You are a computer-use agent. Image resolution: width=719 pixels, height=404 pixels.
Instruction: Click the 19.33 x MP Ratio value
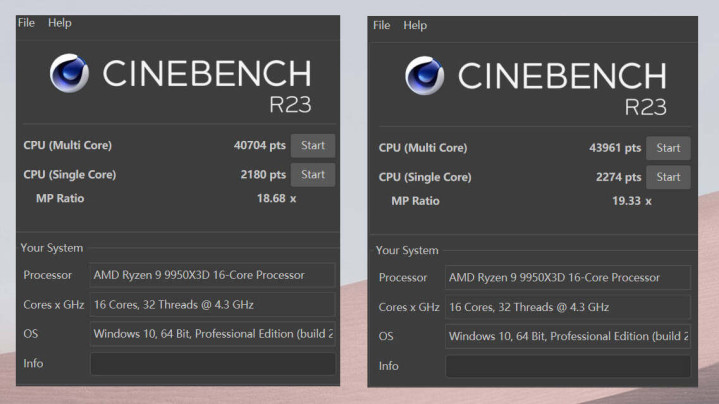coord(632,201)
